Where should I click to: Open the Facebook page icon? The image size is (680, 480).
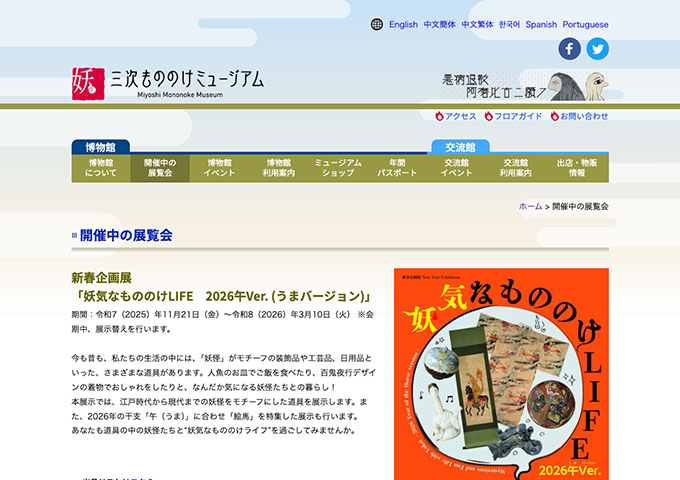(569, 49)
